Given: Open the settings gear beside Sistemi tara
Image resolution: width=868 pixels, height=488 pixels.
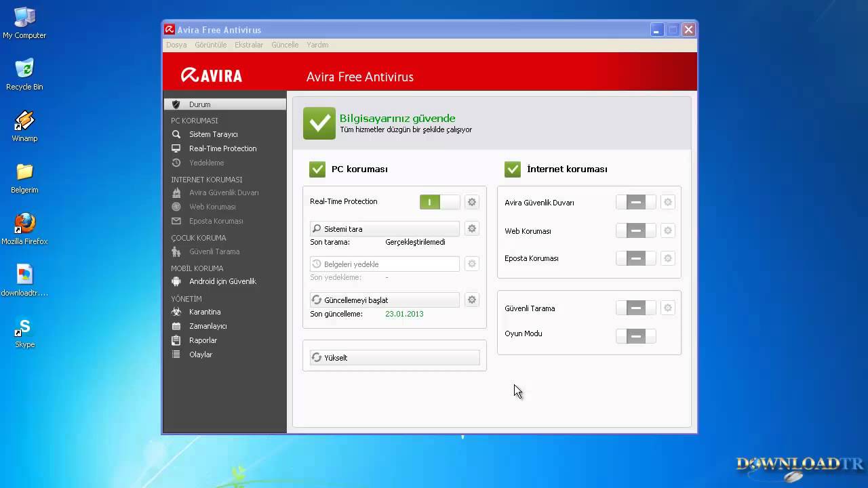Looking at the screenshot, I should (x=472, y=228).
